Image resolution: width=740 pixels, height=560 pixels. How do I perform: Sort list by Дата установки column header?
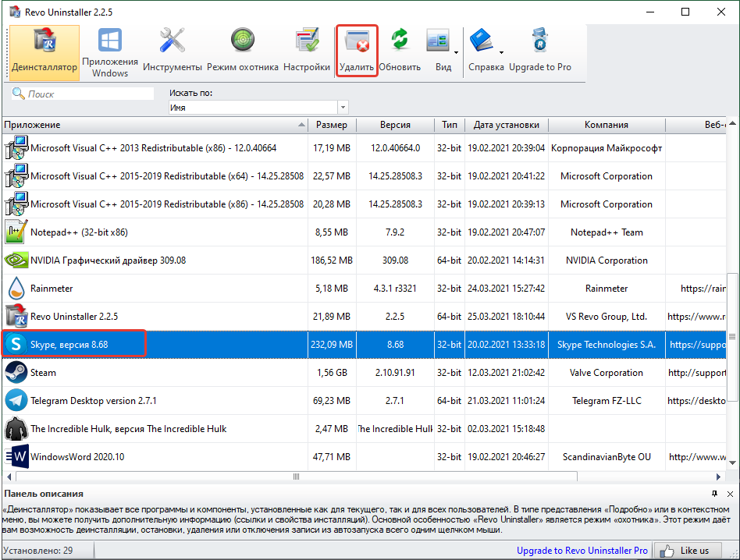click(506, 125)
